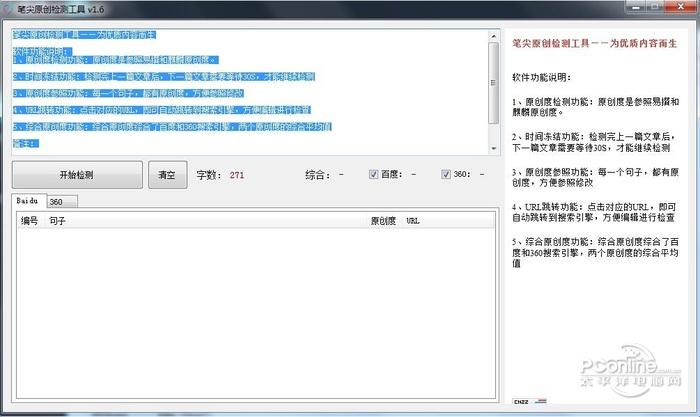700x417 pixels.
Task: Minimize the window
Action: tap(636, 7)
